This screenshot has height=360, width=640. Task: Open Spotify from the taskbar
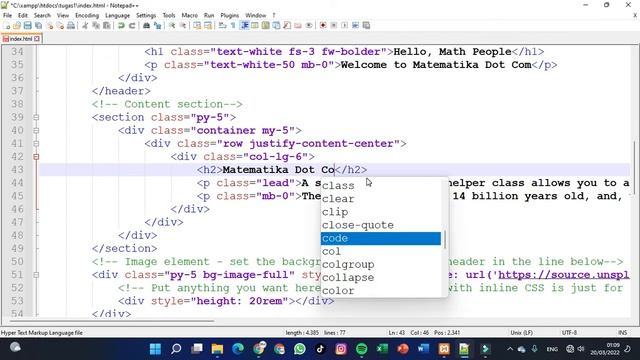[x=362, y=349]
